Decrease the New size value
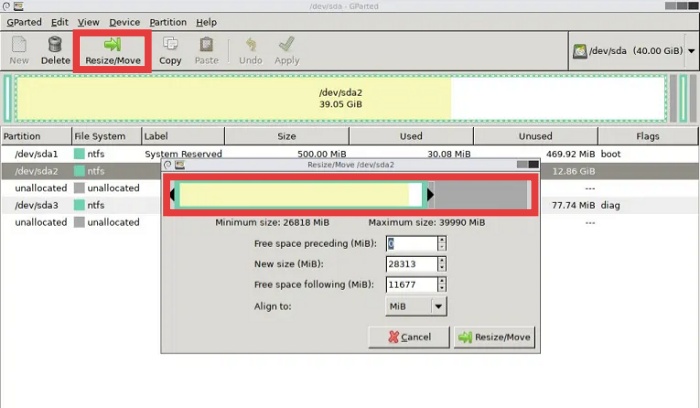This screenshot has height=408, width=700. pos(442,268)
